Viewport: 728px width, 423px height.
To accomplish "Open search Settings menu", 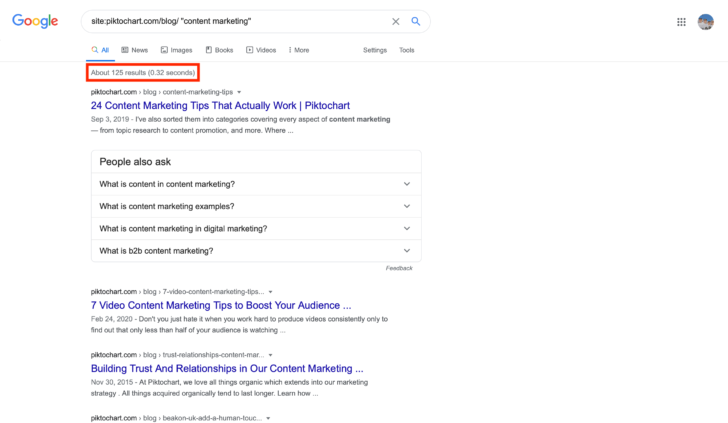I will click(x=375, y=49).
